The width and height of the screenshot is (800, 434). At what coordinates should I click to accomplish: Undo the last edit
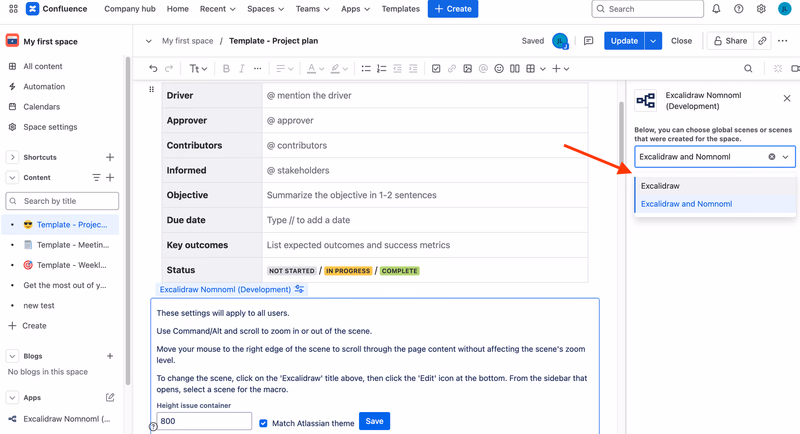pos(153,68)
